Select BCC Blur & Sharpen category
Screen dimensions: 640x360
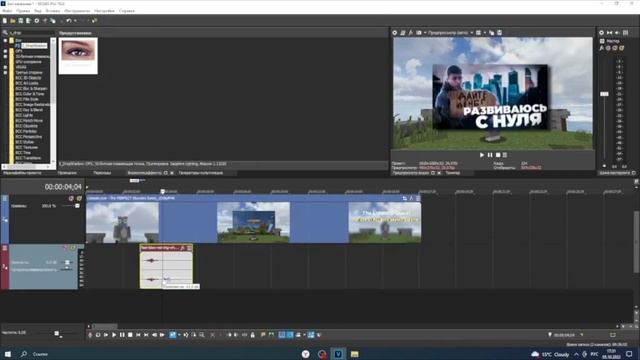pyautogui.click(x=31, y=88)
